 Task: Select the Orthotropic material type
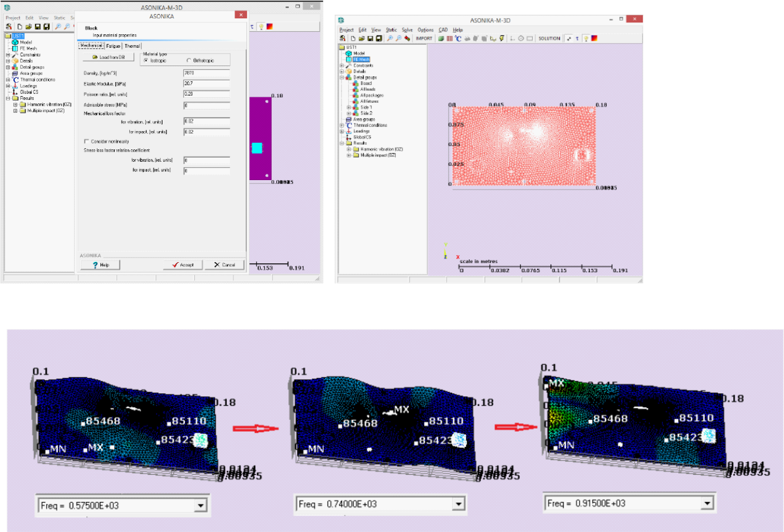(x=189, y=60)
